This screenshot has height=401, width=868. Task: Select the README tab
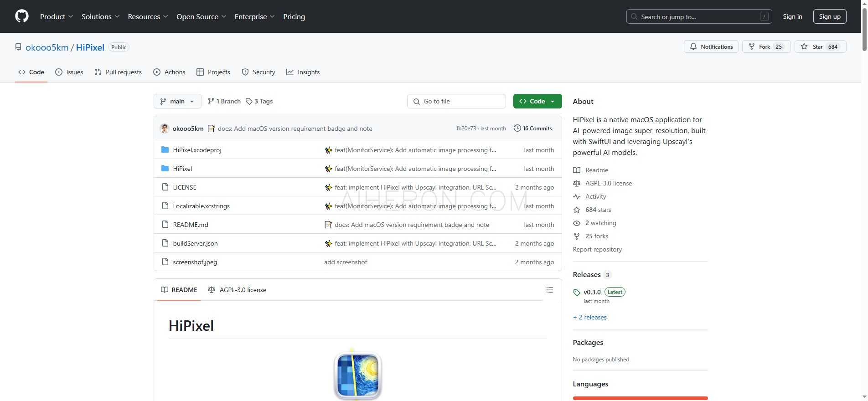[x=179, y=290]
